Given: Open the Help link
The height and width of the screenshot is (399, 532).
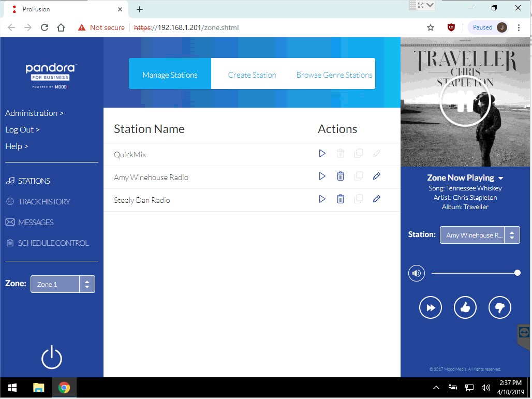Looking at the screenshot, I should coord(17,146).
